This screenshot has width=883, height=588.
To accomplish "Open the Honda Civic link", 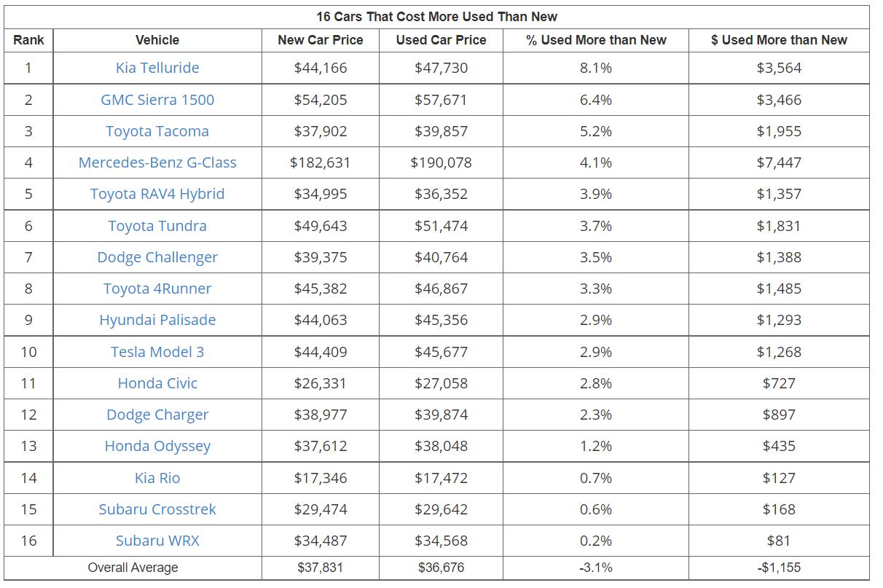I will 157,383.
